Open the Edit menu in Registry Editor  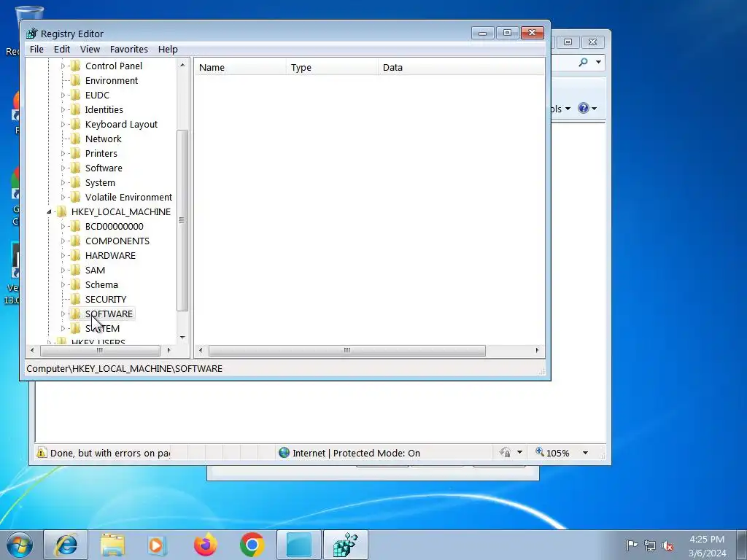pos(61,49)
